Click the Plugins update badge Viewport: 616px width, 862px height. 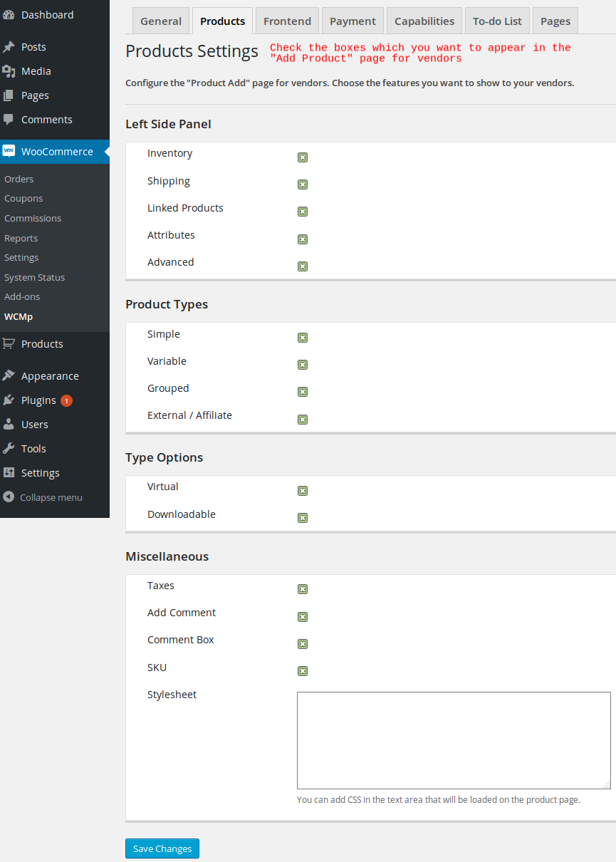click(x=66, y=400)
